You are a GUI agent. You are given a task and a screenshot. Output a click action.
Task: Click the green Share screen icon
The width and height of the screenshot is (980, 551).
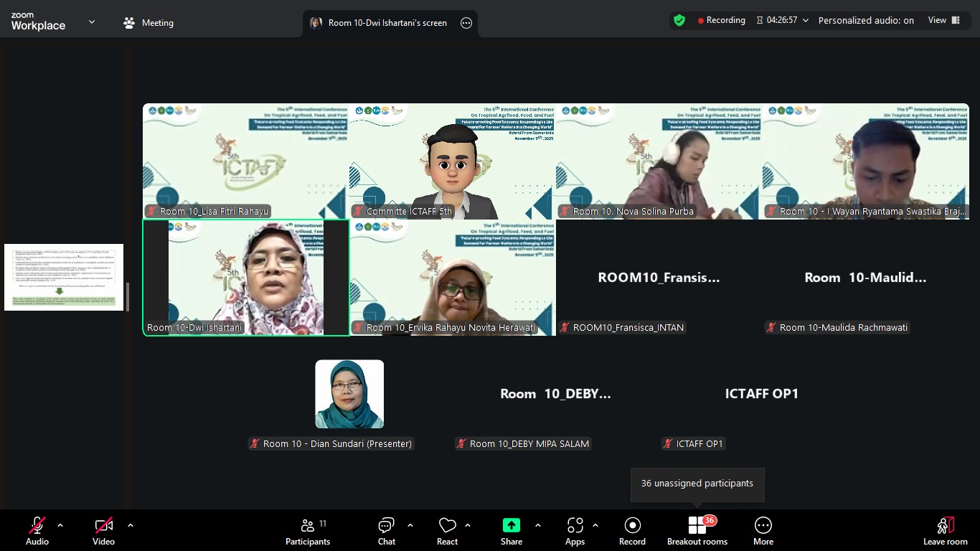(511, 526)
